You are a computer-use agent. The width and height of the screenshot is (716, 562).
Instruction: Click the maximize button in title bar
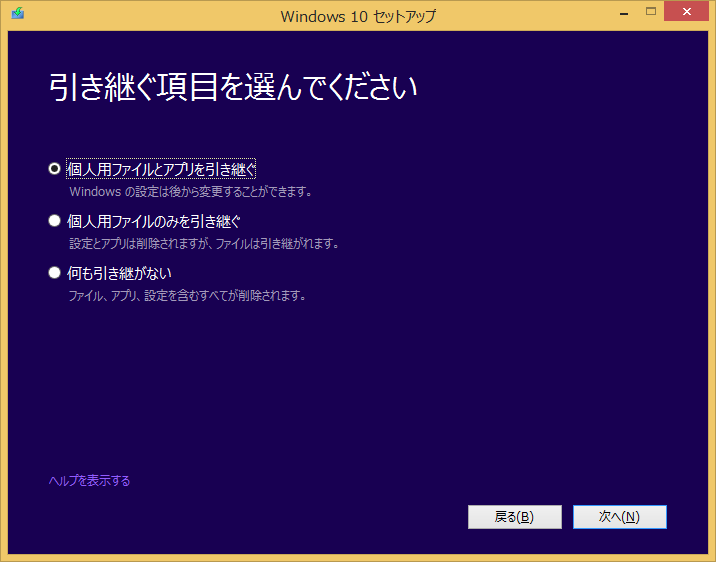[651, 11]
